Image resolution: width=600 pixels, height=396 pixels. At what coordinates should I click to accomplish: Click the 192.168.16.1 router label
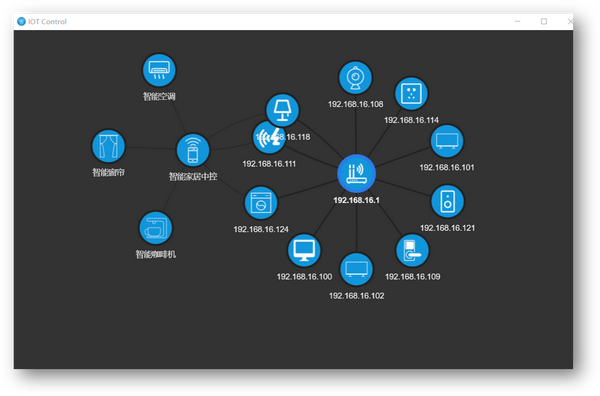pyautogui.click(x=356, y=200)
